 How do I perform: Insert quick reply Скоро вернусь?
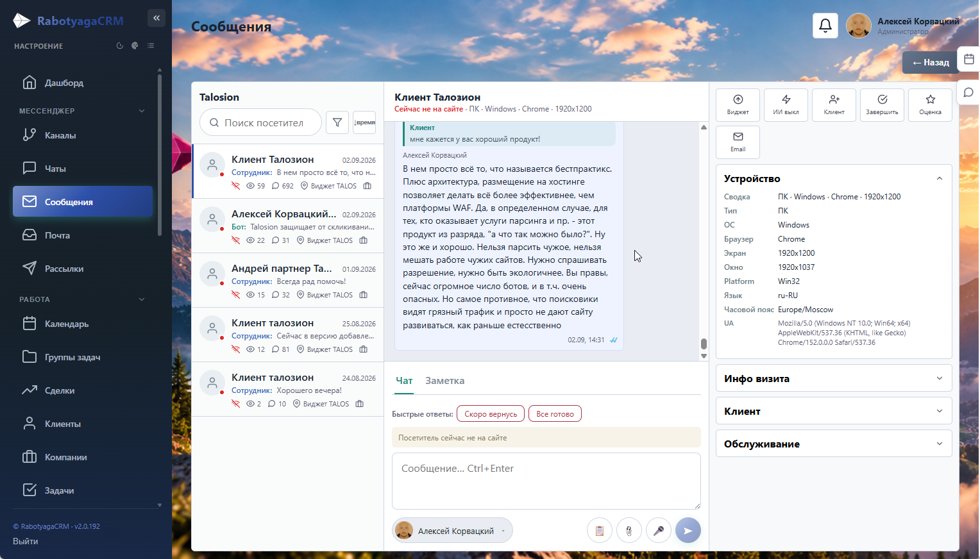(491, 414)
